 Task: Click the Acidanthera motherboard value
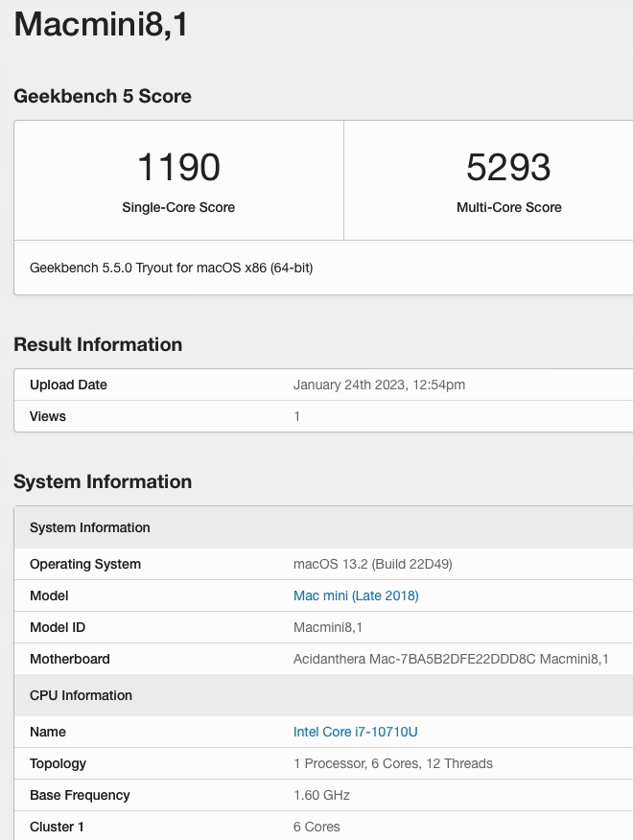click(451, 659)
